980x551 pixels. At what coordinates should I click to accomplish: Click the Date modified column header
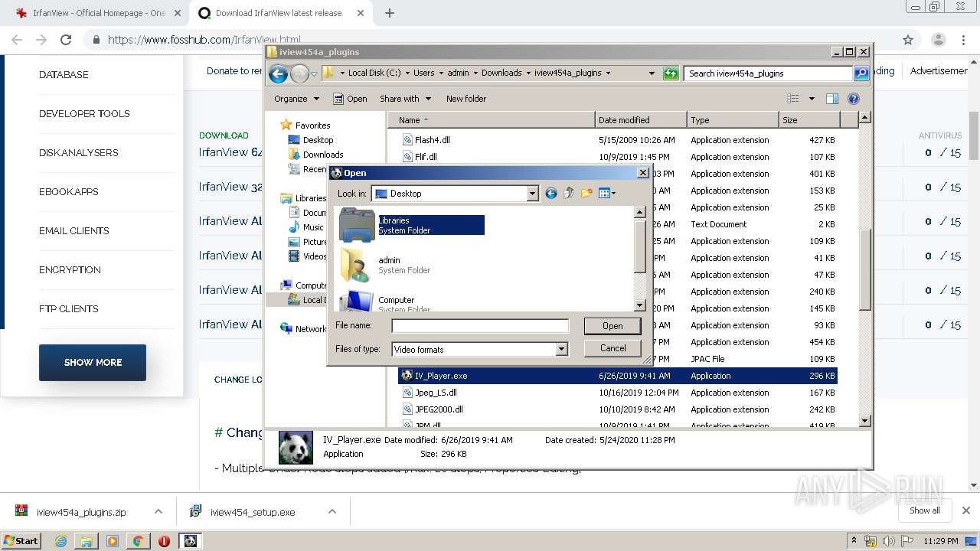point(641,120)
